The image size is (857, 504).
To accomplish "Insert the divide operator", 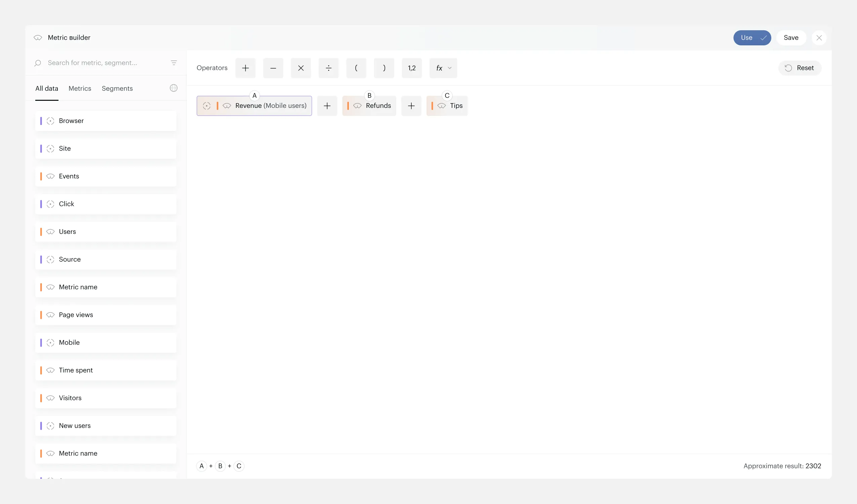I will [329, 68].
